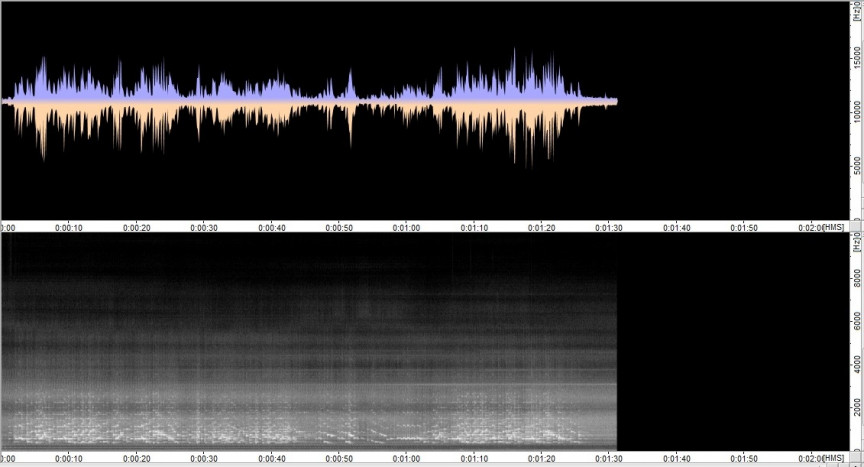Click the tallest waveform peak near 0:01:16
Image resolution: width=864 pixels, height=467 pixels.
(x=515, y=52)
